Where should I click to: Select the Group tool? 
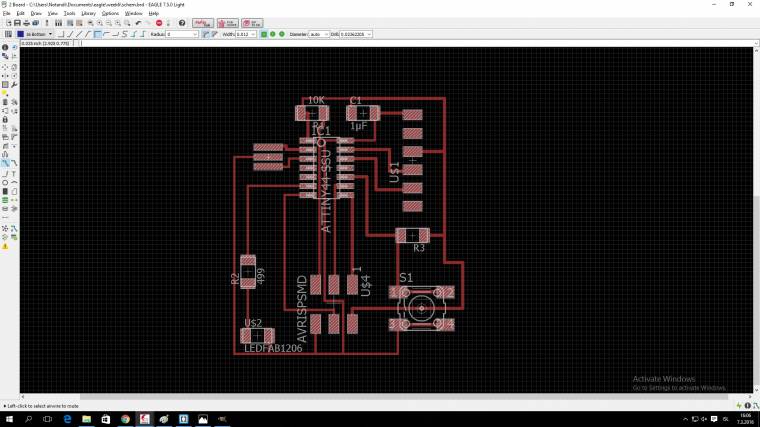tap(5, 85)
